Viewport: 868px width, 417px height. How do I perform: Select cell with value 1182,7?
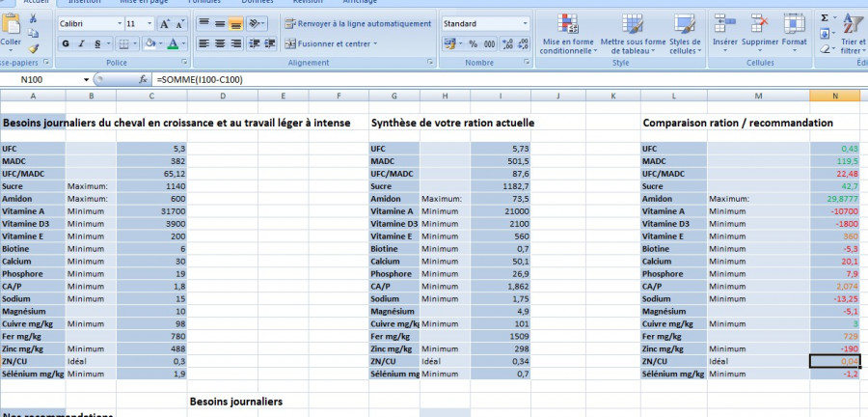pyautogui.click(x=501, y=186)
